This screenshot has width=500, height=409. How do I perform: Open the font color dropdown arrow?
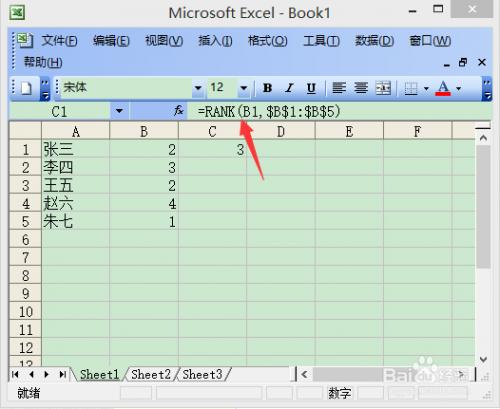click(x=459, y=89)
